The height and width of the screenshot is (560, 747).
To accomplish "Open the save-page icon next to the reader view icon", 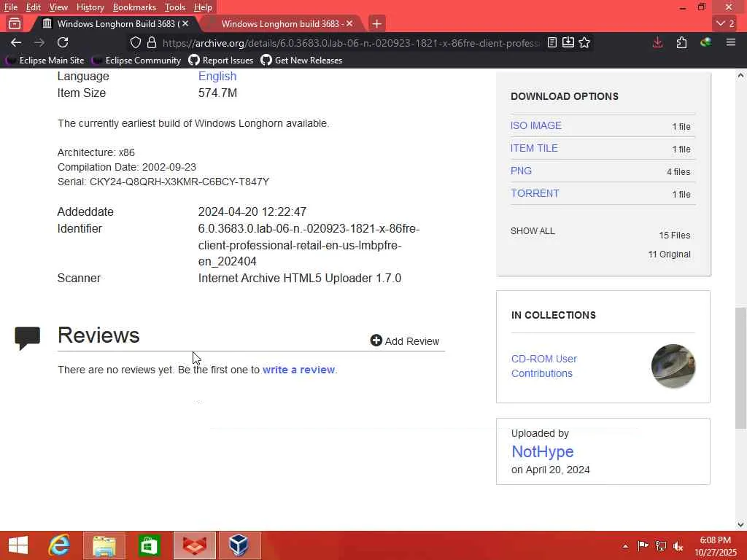I will coord(568,42).
